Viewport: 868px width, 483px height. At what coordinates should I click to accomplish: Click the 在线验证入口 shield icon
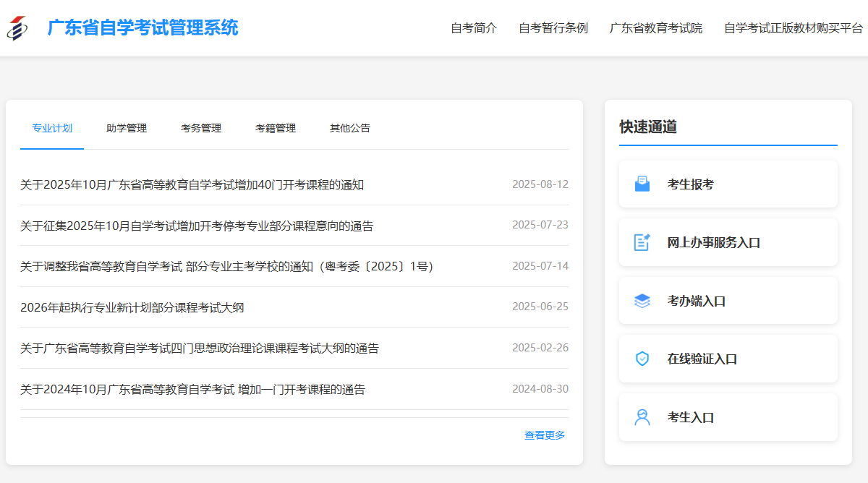coord(642,359)
